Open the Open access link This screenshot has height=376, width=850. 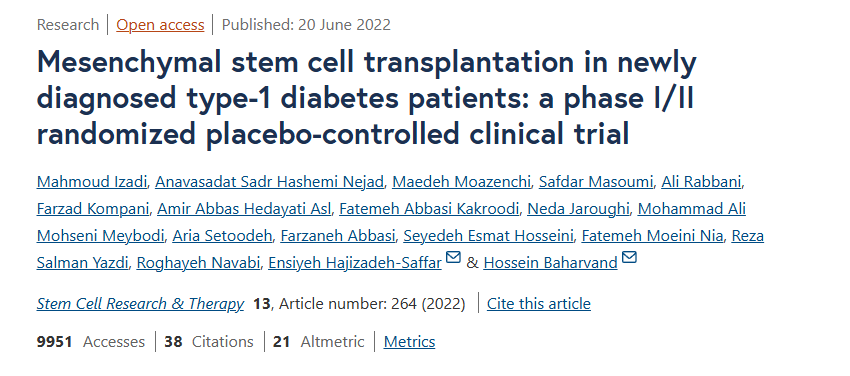[x=160, y=25]
